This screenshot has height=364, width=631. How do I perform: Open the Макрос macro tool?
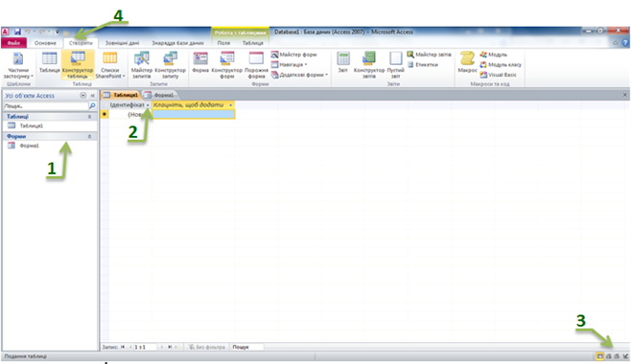[x=467, y=62]
